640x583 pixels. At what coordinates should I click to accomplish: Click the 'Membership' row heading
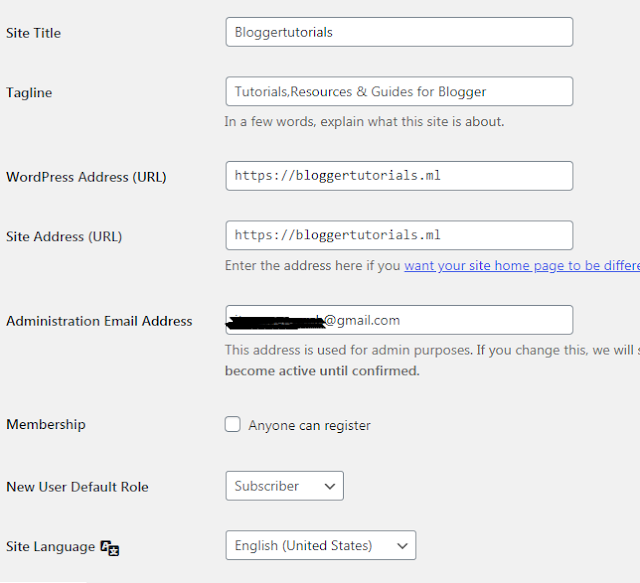[x=46, y=425]
